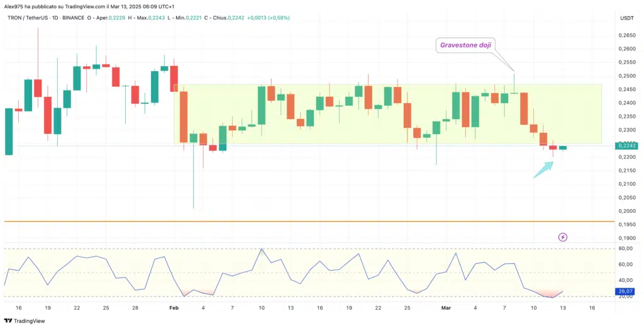
Task: Click the Feb label on the time axis
Action: click(x=174, y=308)
